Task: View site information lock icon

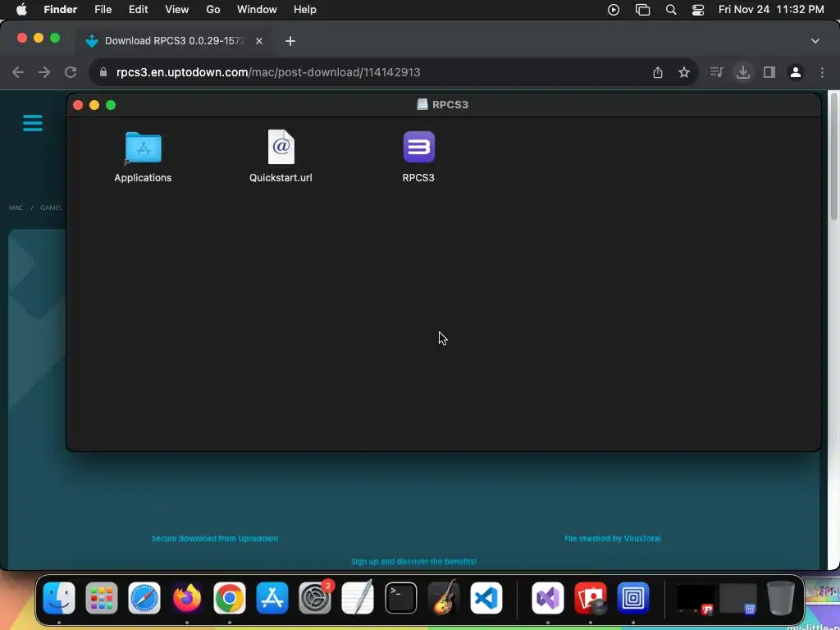Action: point(103,72)
